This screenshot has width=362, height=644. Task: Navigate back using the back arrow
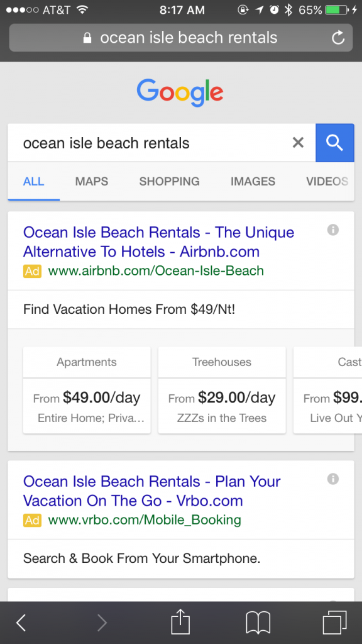pyautogui.click(x=21, y=623)
